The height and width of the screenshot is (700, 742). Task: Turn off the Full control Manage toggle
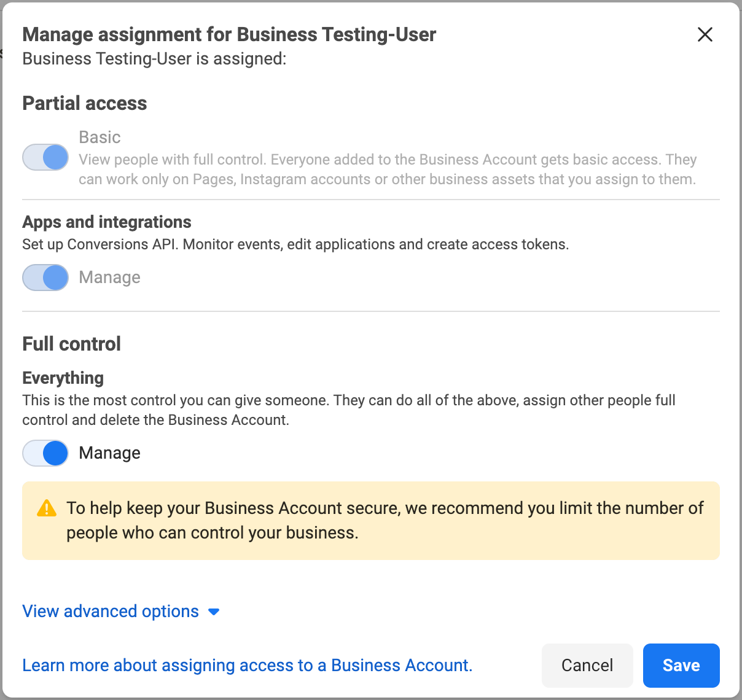pos(45,453)
